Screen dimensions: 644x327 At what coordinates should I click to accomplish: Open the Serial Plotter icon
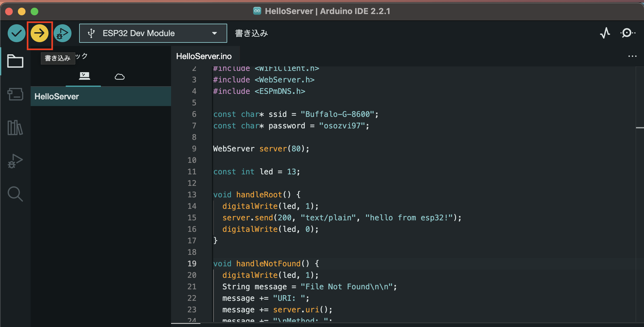tap(605, 33)
